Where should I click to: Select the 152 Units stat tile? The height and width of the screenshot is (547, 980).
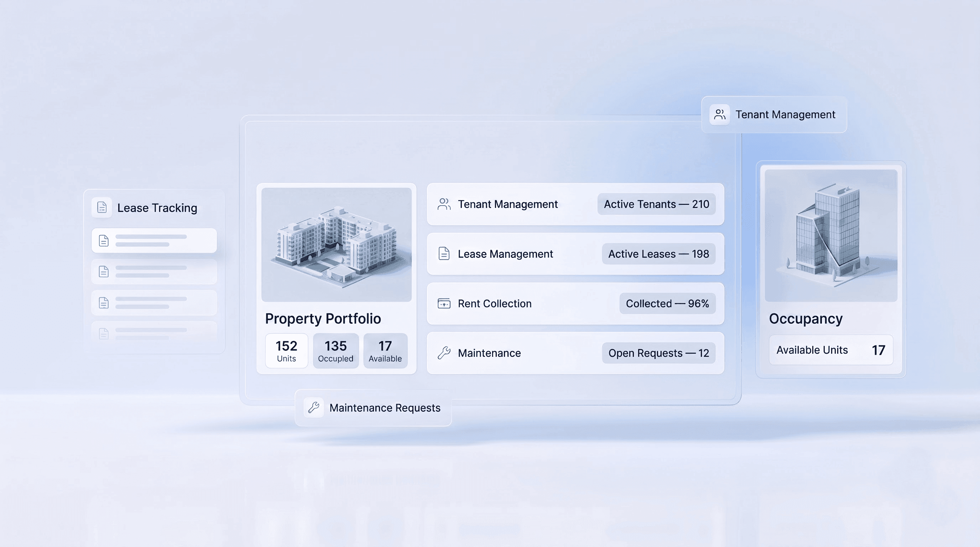286,351
